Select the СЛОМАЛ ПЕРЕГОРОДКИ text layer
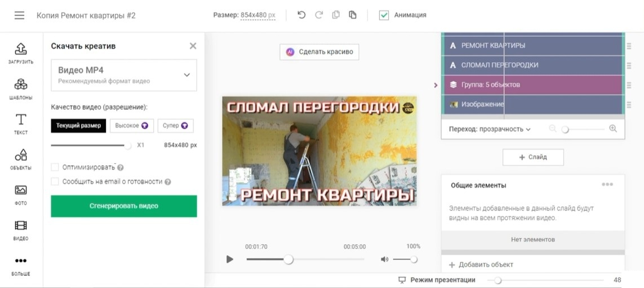Viewport: 644px width, 288px height. coord(534,65)
